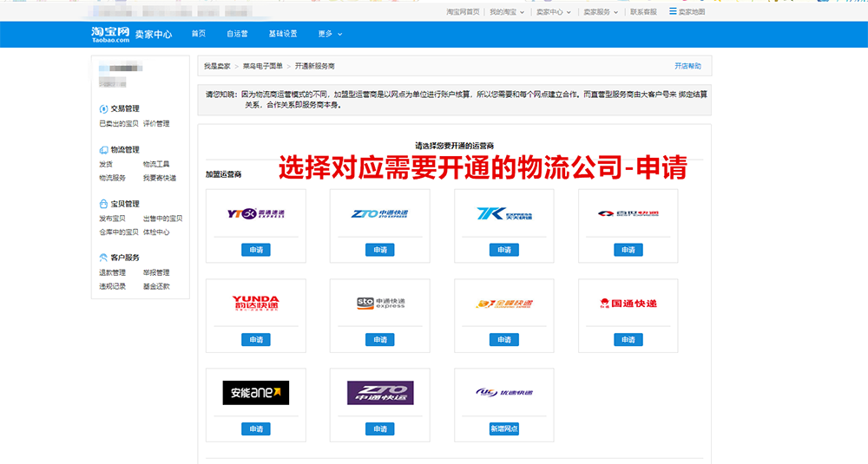Apply for 安能 ane service
Viewport: 868px width, 464px height.
[256, 429]
